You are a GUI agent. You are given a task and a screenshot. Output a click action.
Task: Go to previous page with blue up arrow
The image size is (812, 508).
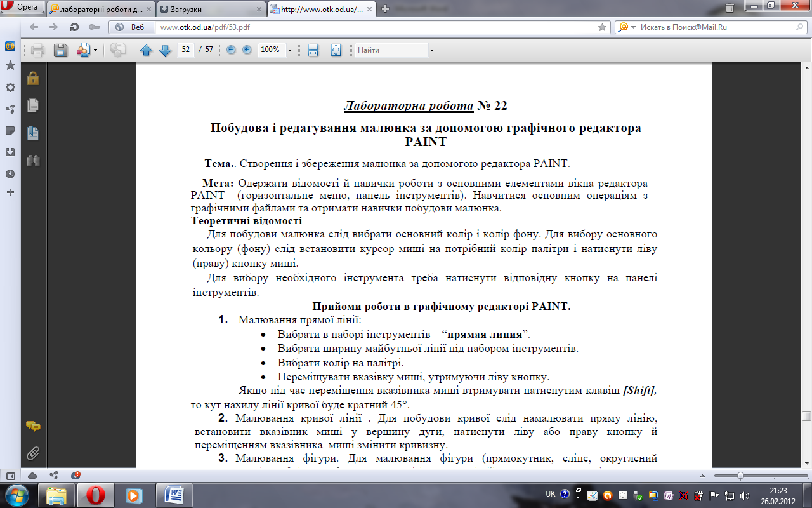[x=147, y=50]
